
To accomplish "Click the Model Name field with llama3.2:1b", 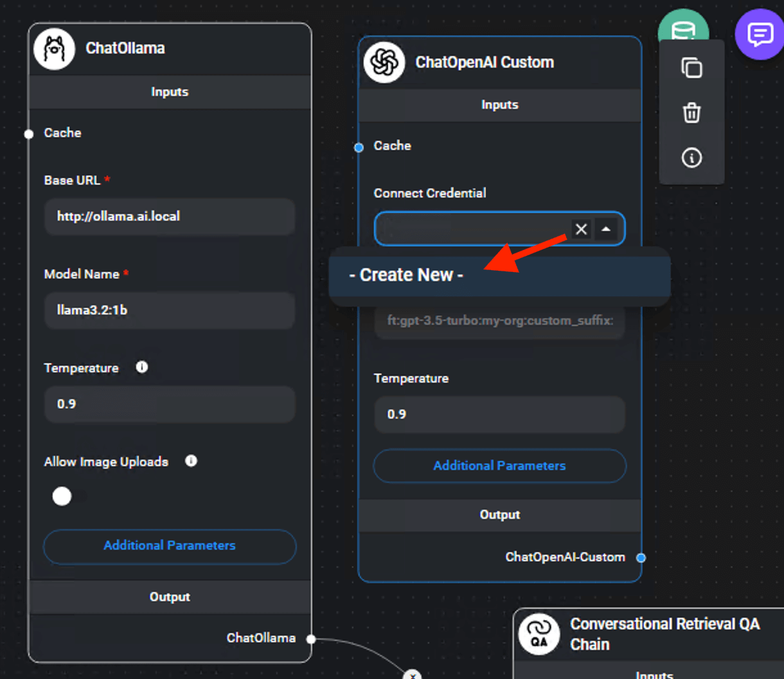I will coord(170,311).
